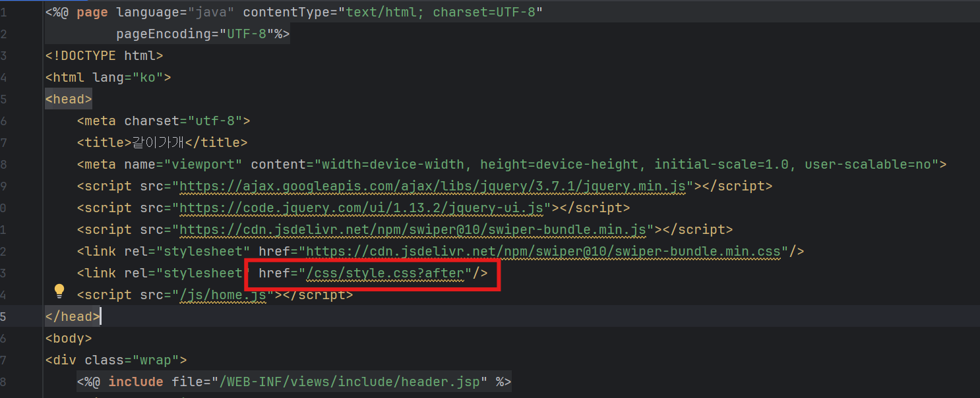Click the /css/style.css?after href value

click(x=385, y=273)
